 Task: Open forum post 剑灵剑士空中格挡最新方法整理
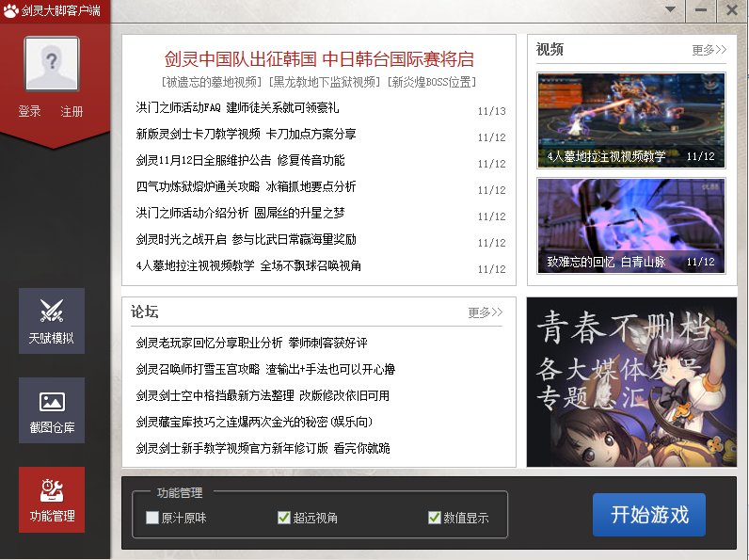(263, 395)
